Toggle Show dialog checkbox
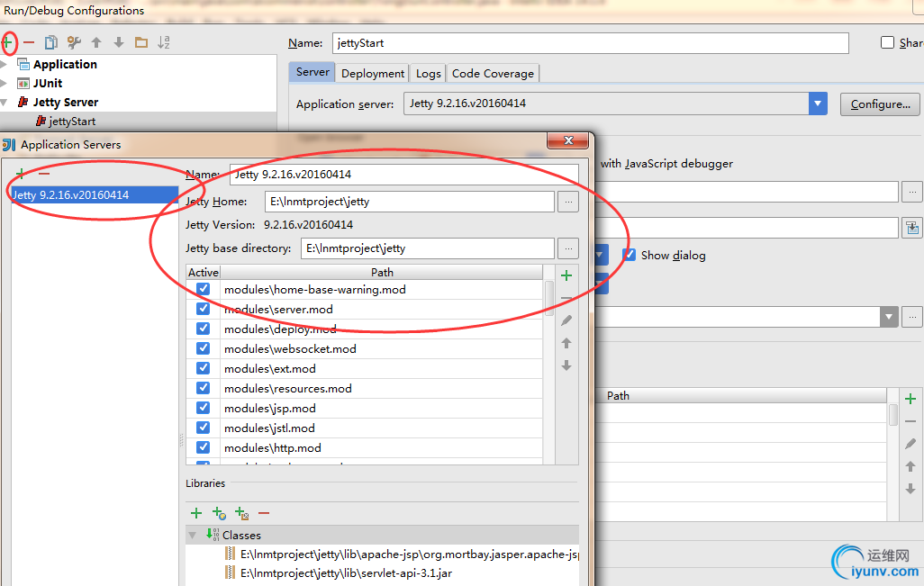Screen dimensions: 924x586 (x=630, y=255)
